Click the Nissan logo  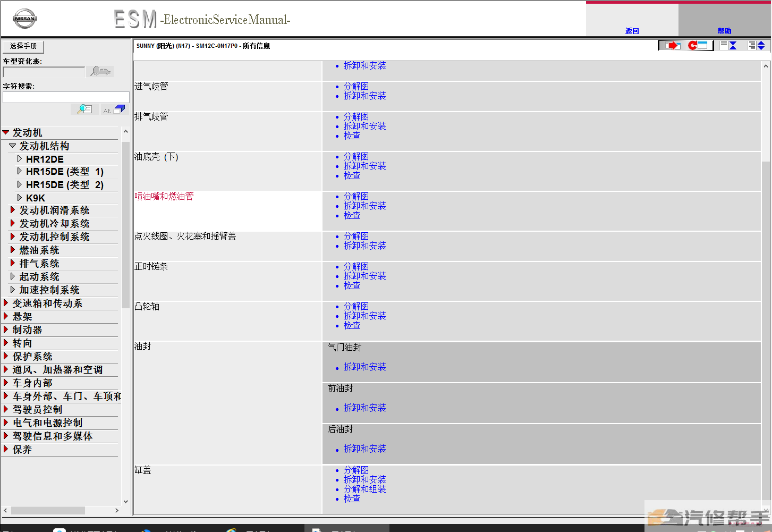(24, 19)
